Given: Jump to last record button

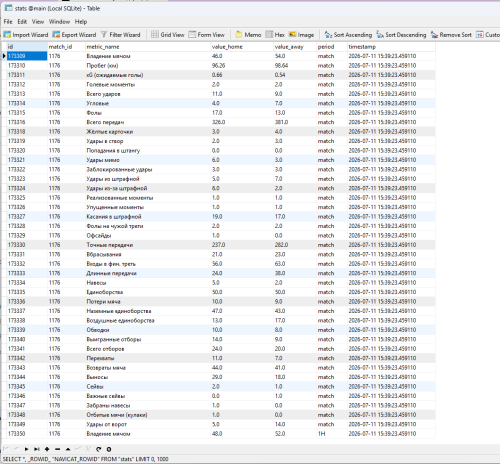Looking at the screenshot, I should (x=37, y=449).
